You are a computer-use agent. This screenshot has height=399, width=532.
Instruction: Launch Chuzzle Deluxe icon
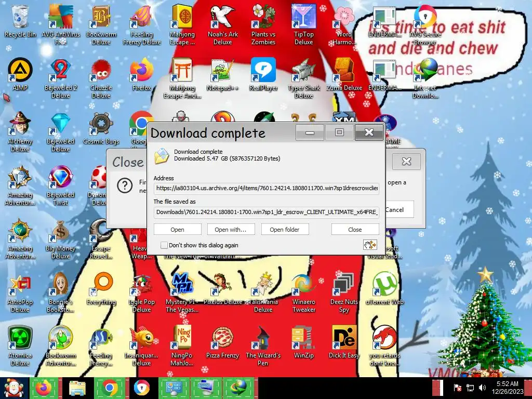101,78
